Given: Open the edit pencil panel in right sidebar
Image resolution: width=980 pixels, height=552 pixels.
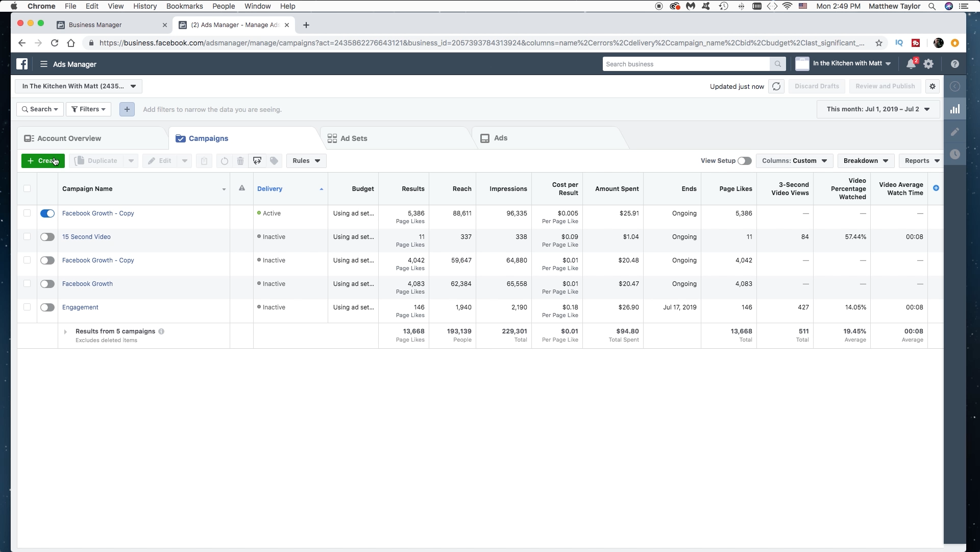Looking at the screenshot, I should pos(955,132).
